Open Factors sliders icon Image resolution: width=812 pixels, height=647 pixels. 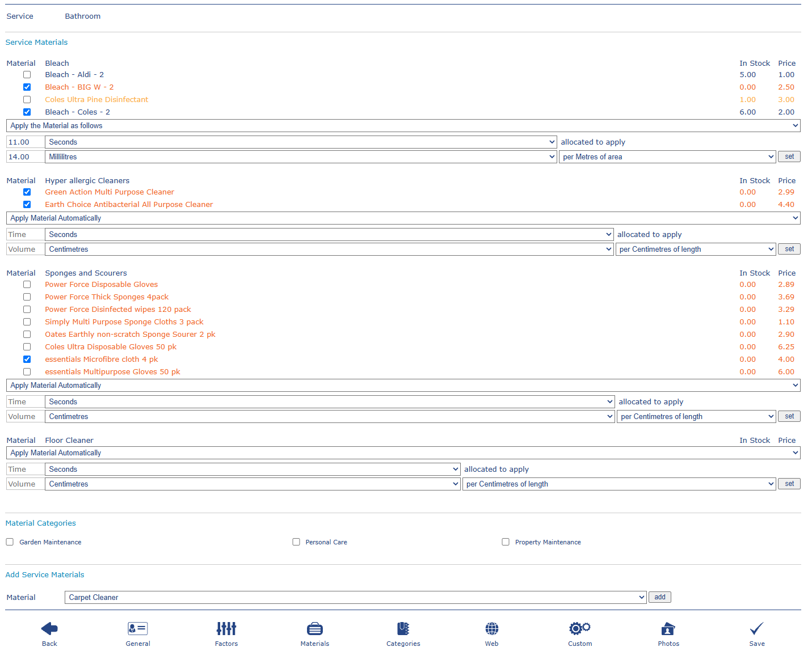tap(226, 628)
